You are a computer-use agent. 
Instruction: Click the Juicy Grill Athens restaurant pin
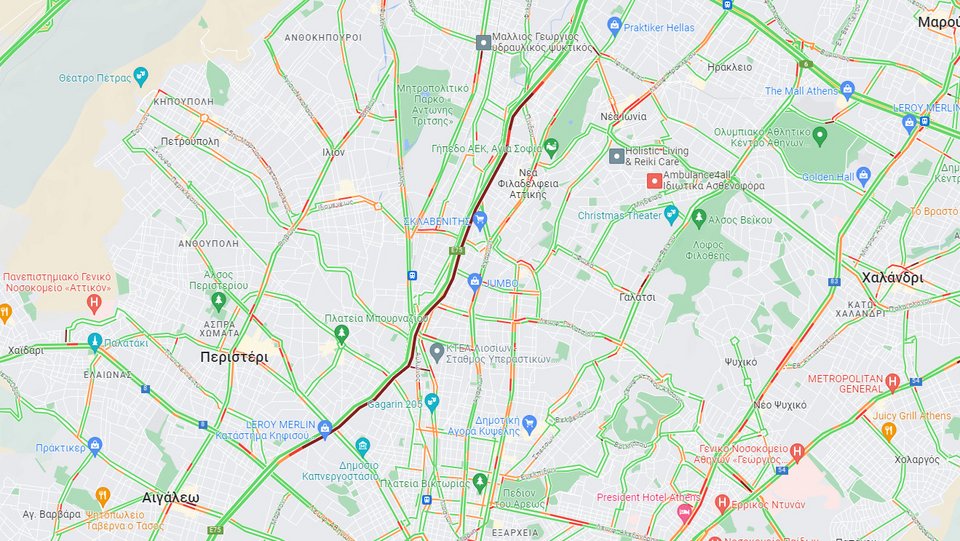coord(888,431)
